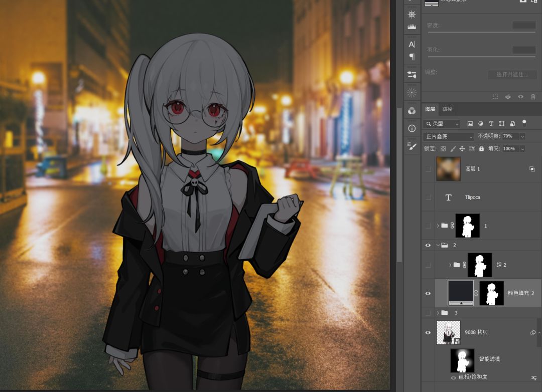
Task: Open the Info panel icon
Action: (412, 128)
